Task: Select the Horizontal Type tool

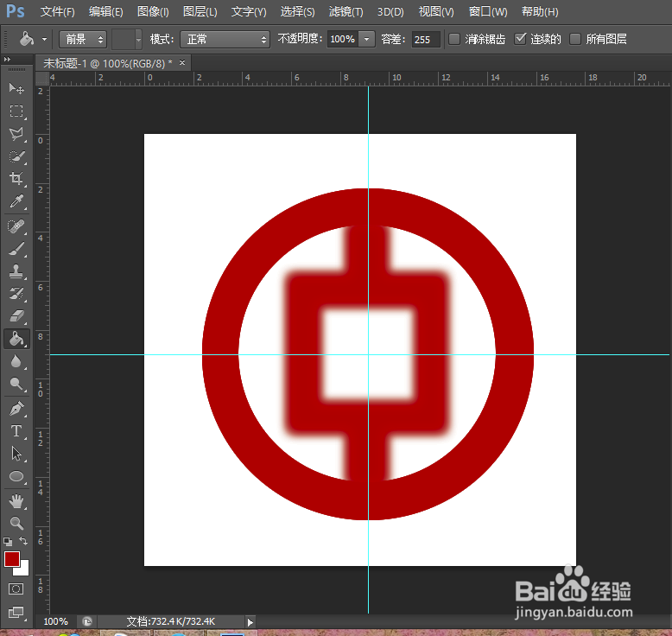Action: (x=16, y=431)
